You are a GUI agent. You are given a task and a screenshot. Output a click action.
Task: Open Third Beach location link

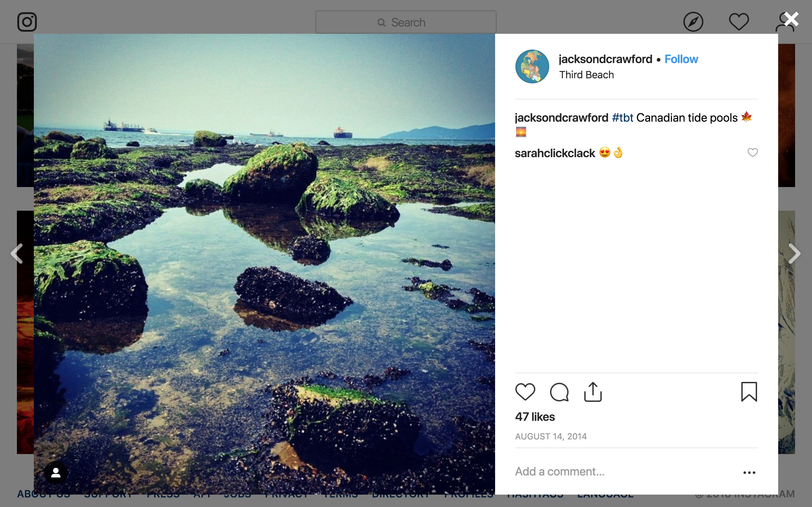pos(586,75)
